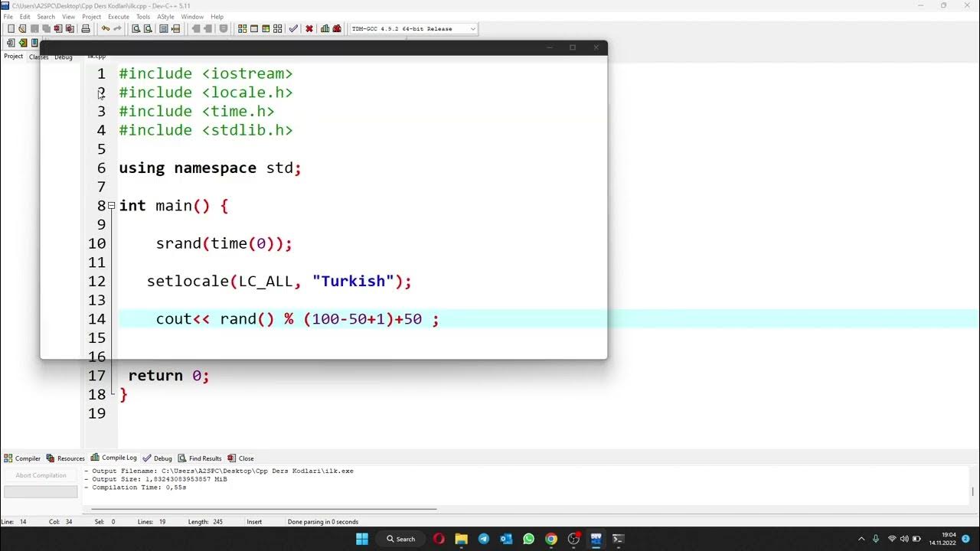Click the Compile & Run icon
The image size is (980, 551).
tap(266, 28)
